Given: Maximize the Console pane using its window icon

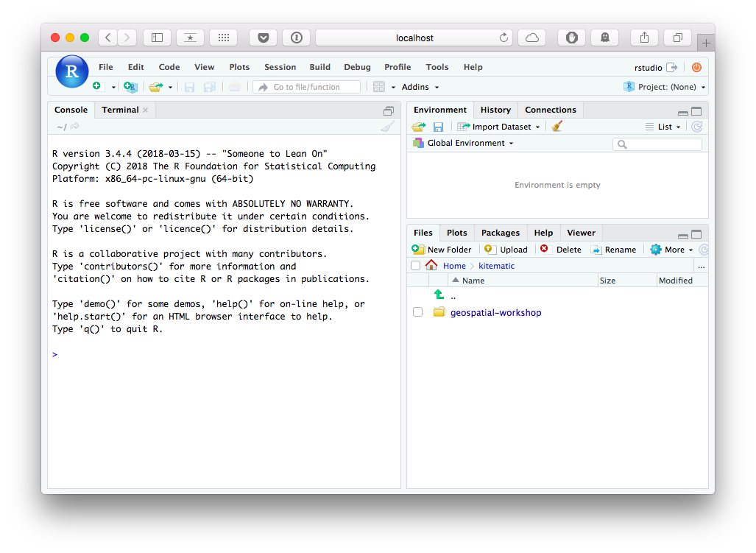Looking at the screenshot, I should coord(389,111).
